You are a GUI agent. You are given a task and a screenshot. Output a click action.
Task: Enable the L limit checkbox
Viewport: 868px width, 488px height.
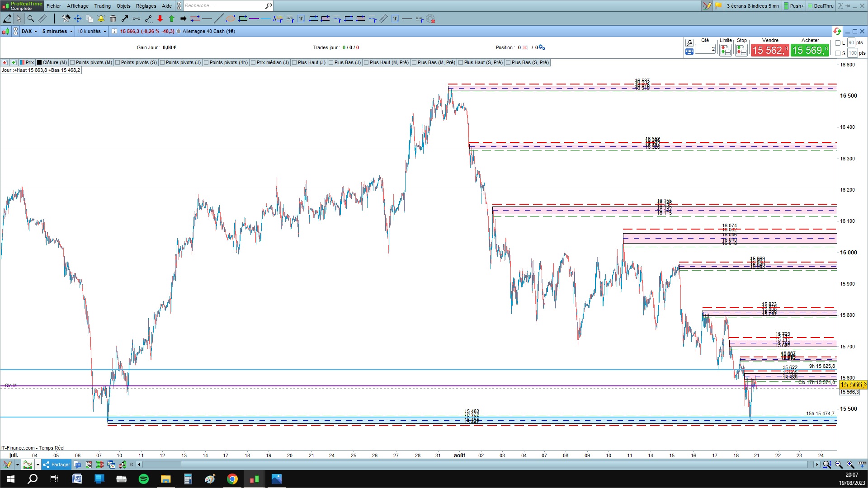click(x=838, y=43)
